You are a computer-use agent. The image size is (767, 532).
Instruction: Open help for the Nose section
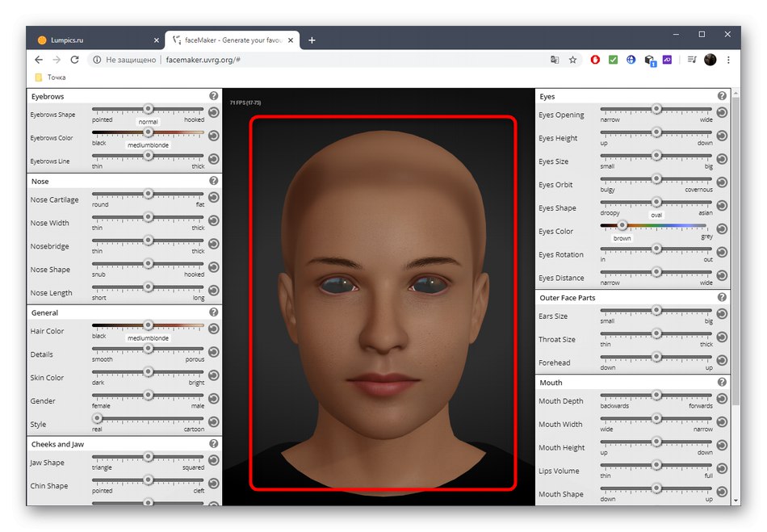pos(213,181)
